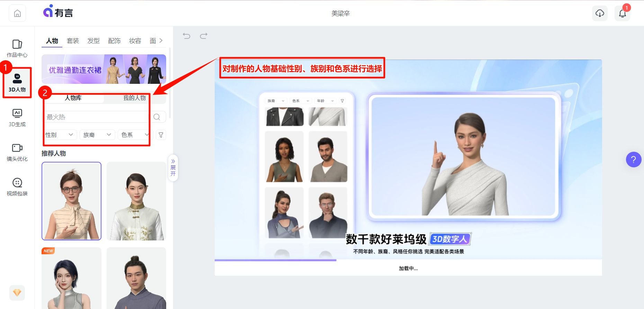
Task: Select the 3D人物 sidebar icon
Action: click(17, 82)
